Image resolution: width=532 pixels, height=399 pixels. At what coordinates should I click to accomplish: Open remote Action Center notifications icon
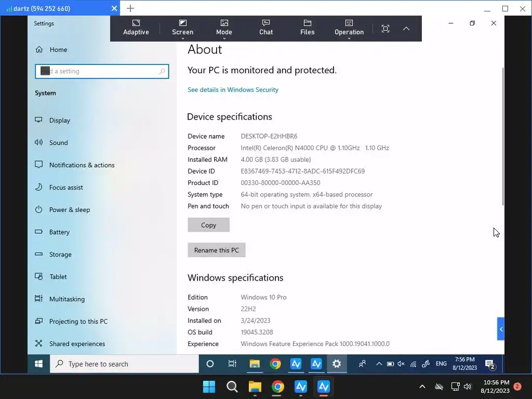pos(490,364)
